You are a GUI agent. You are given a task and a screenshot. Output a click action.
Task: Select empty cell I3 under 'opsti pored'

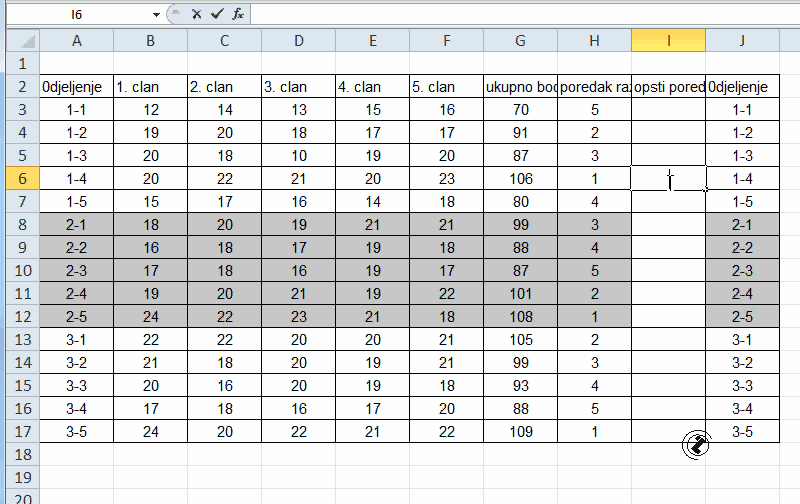668,110
